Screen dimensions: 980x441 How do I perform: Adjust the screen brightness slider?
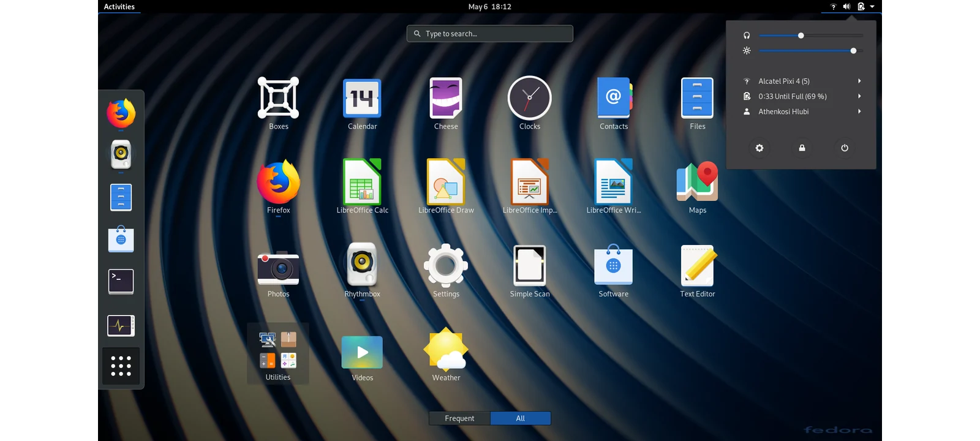coord(811,51)
